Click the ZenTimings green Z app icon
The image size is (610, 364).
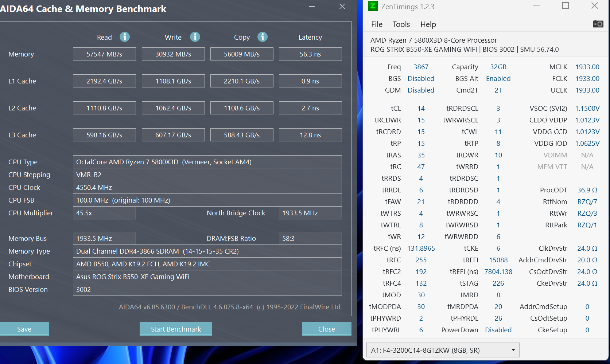373,6
